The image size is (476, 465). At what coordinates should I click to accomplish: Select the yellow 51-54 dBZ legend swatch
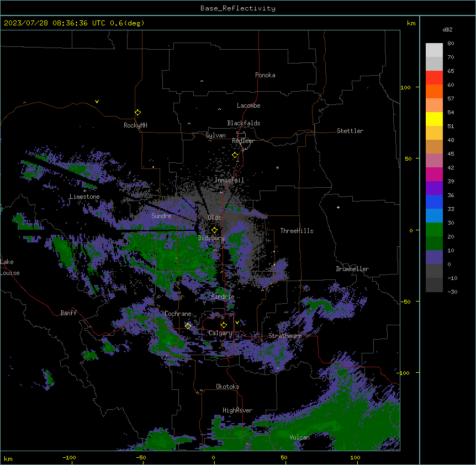(434, 119)
